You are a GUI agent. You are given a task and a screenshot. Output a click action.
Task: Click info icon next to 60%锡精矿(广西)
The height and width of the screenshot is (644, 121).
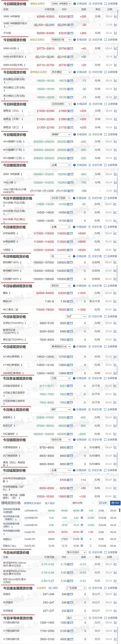[x=24, y=150]
